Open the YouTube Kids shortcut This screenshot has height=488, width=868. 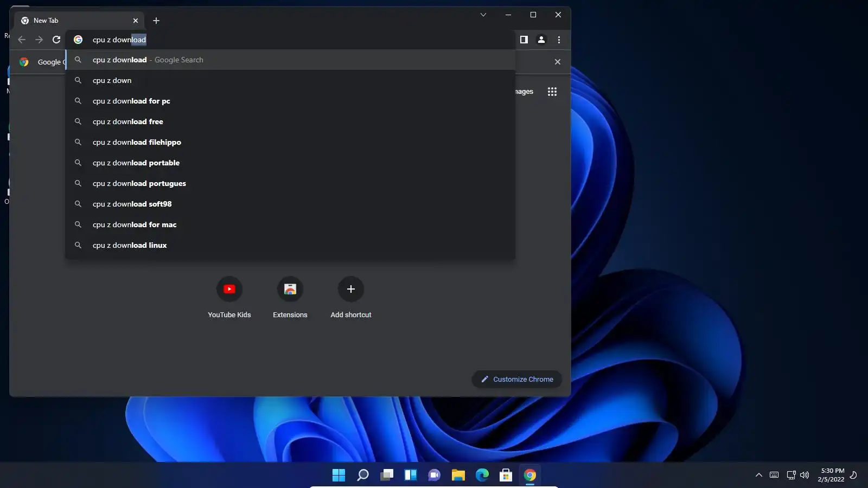229,298
